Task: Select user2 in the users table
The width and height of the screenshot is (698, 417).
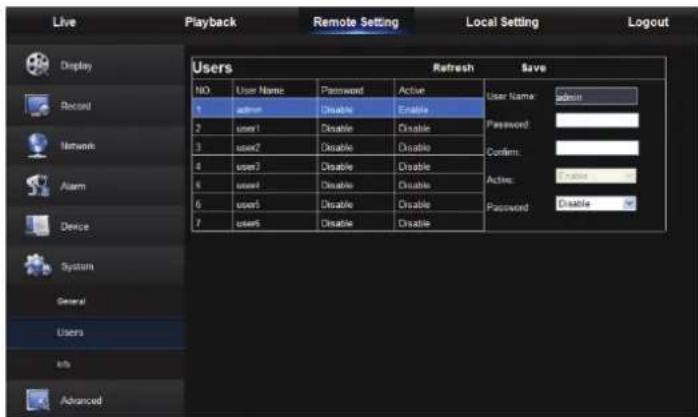Action: pos(338,147)
